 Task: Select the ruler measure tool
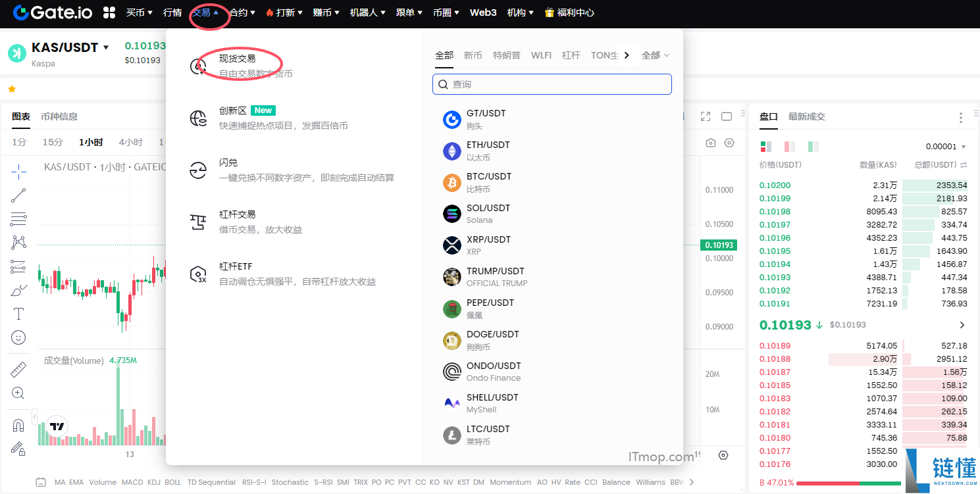[18, 370]
